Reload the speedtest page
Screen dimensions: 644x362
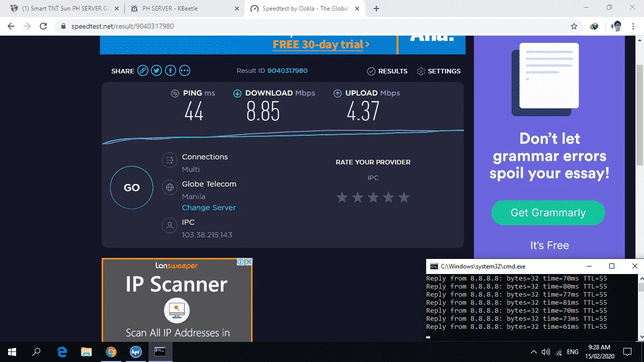(x=43, y=26)
